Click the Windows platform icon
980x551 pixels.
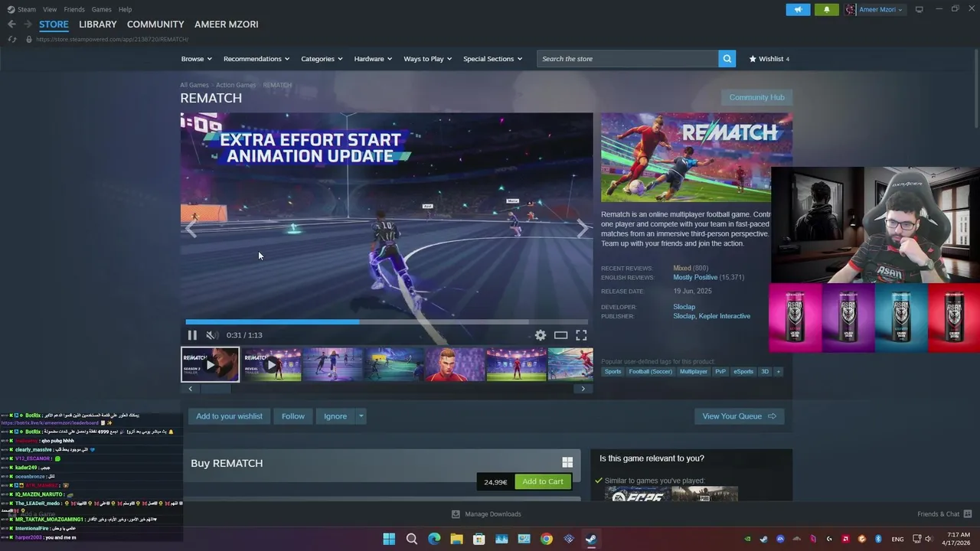(567, 462)
